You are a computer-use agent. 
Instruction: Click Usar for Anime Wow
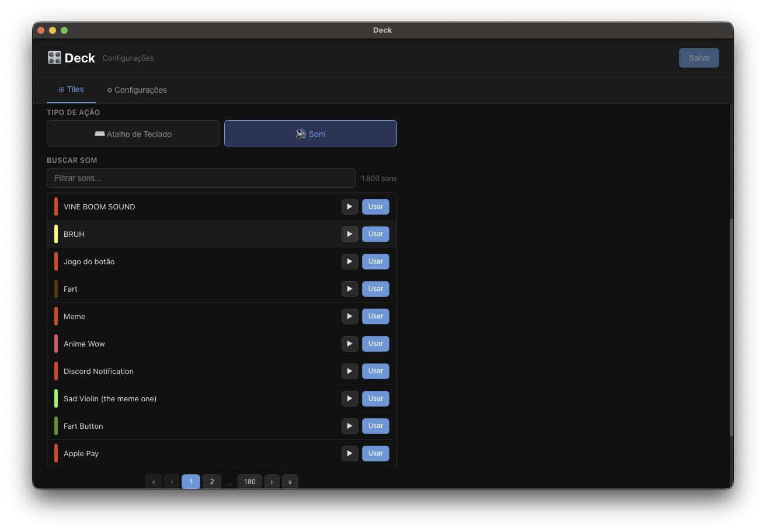pyautogui.click(x=375, y=344)
